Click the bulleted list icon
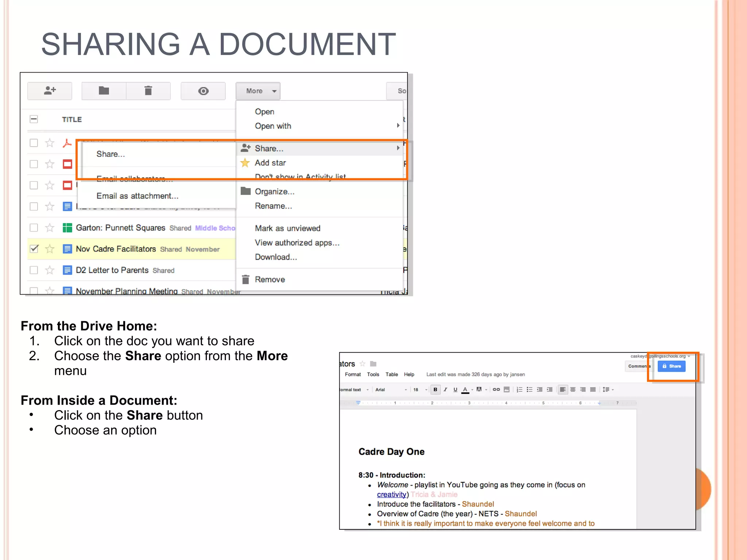Screen dimensions: 747x560 pos(530,389)
